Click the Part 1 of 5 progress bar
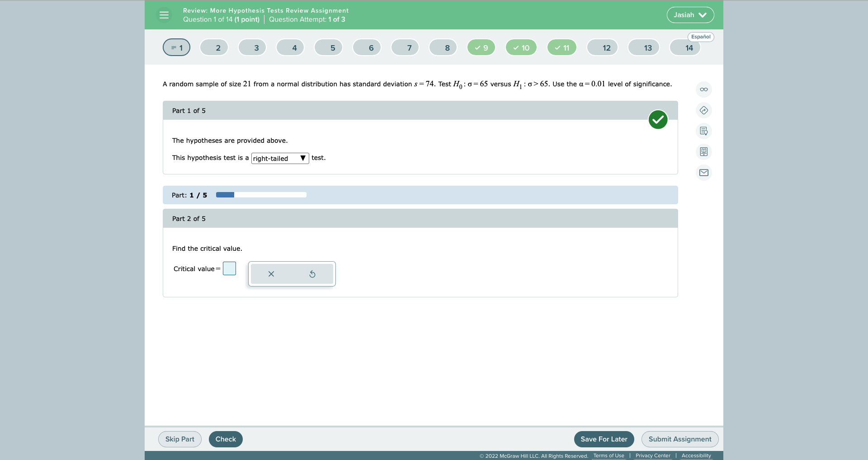868x460 pixels. pos(261,195)
